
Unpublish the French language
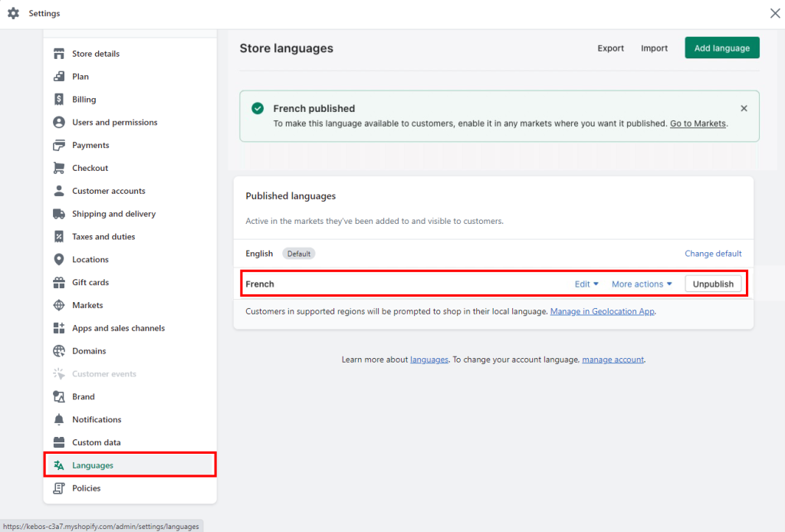tap(714, 284)
